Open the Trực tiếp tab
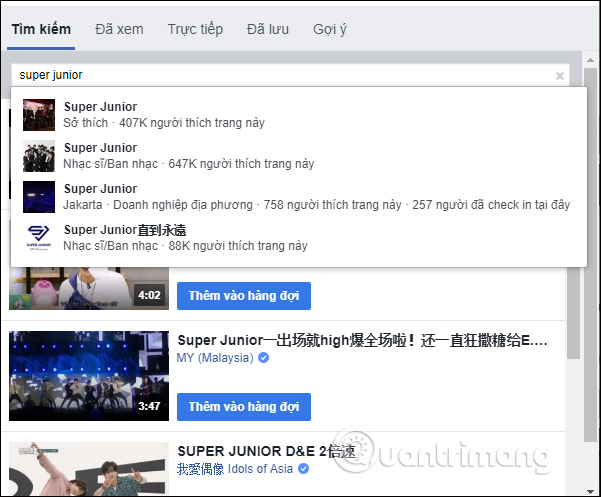Viewport: 601px width, 497px height. (x=195, y=29)
